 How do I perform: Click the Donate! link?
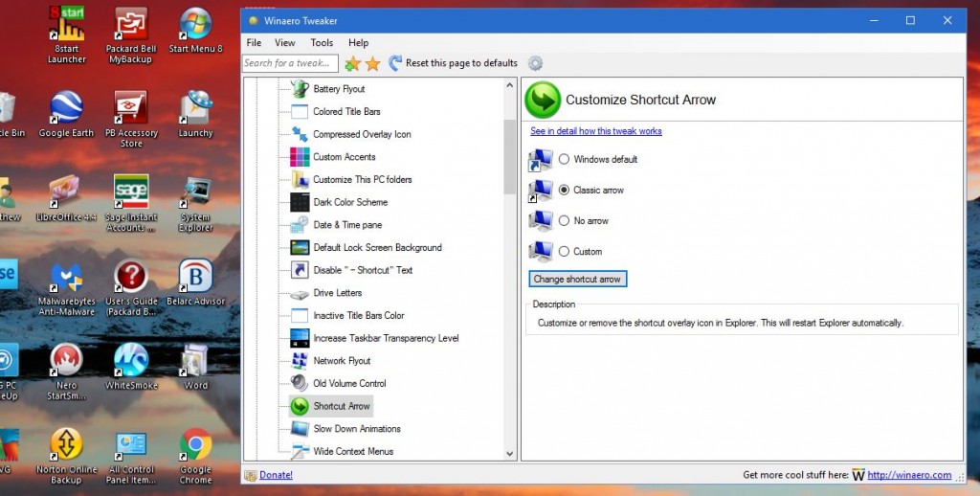coord(276,475)
